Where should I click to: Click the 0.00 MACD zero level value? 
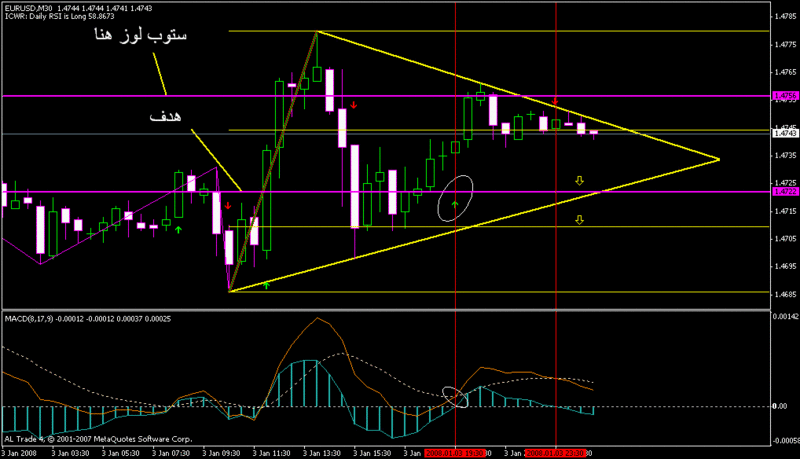tap(780, 406)
